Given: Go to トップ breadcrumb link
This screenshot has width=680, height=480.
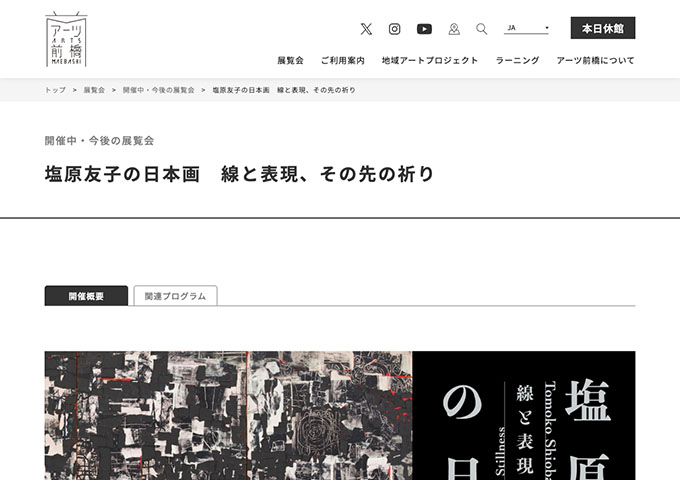Looking at the screenshot, I should (x=56, y=90).
